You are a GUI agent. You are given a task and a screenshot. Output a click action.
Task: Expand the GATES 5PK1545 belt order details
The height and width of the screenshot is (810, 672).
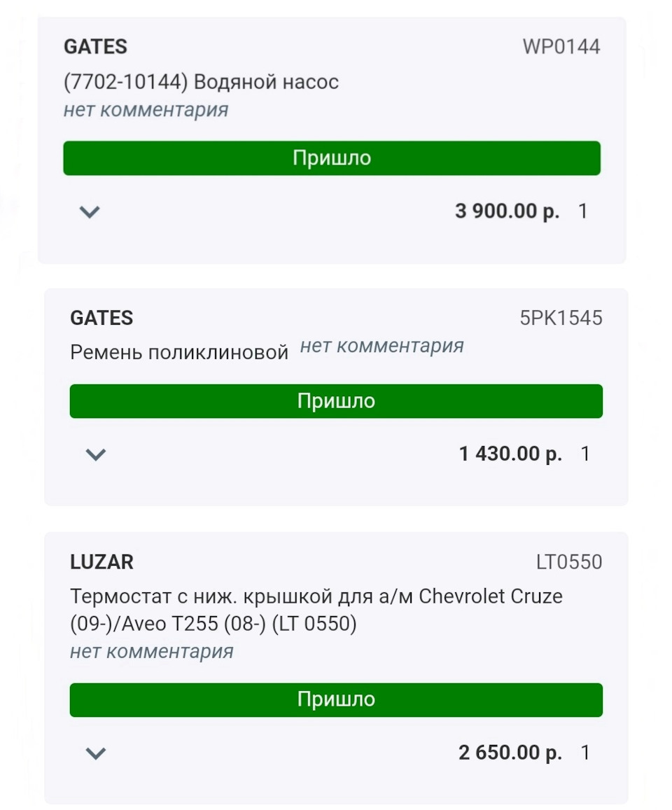click(95, 454)
